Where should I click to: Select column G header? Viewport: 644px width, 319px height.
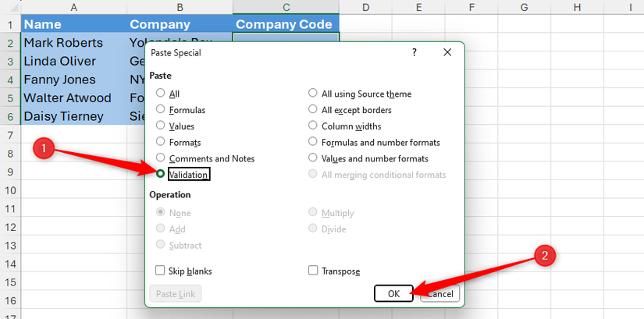click(x=524, y=7)
